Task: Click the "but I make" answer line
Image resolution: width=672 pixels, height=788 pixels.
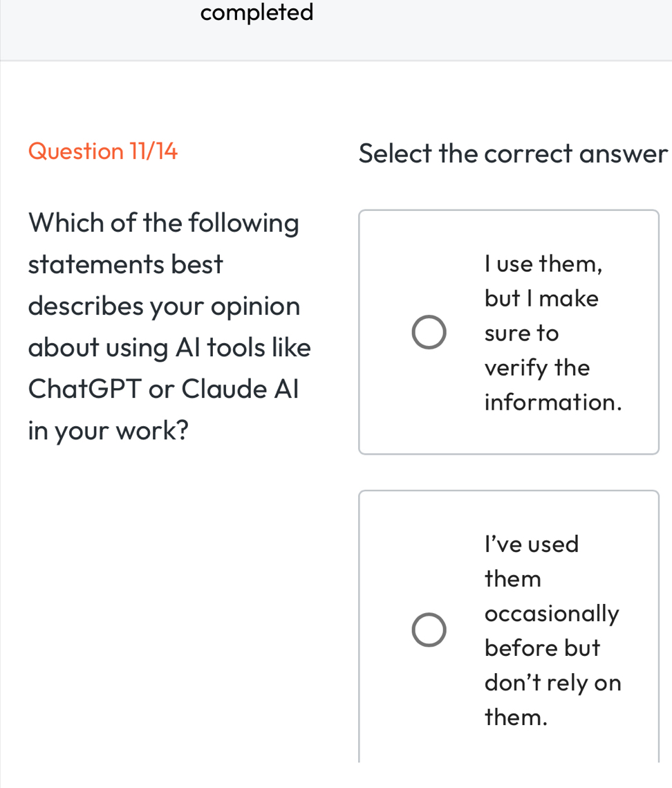Action: (x=541, y=298)
